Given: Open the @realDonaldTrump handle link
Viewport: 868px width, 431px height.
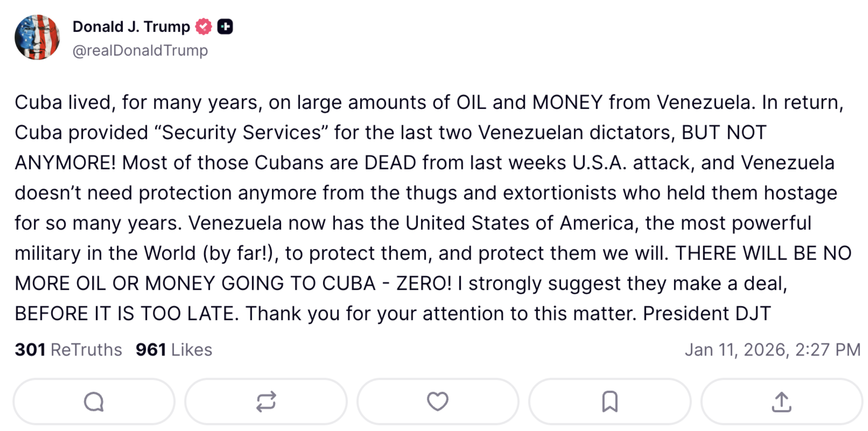Looking at the screenshot, I should coord(140,50).
